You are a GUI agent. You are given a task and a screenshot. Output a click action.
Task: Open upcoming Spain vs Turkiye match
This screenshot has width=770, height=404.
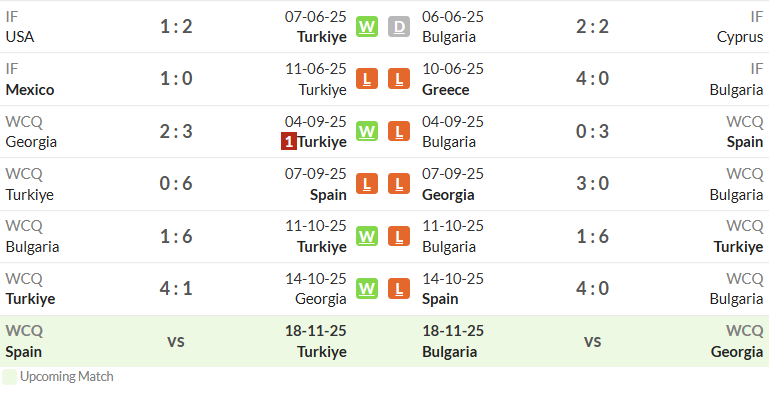[176, 341]
